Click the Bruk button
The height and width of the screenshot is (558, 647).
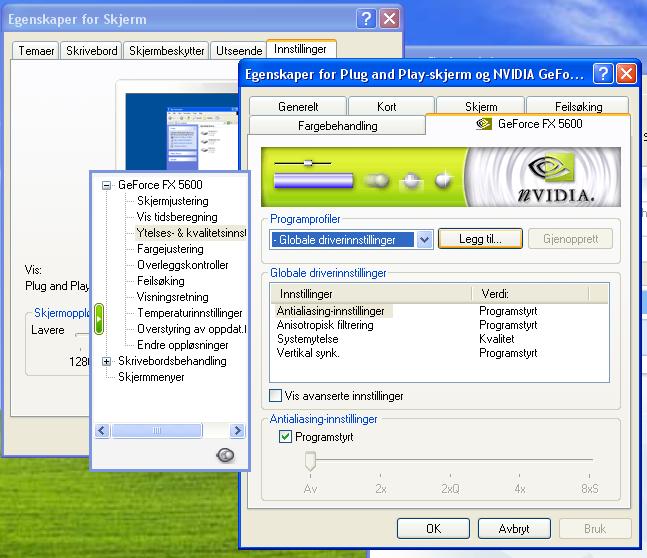(595, 529)
